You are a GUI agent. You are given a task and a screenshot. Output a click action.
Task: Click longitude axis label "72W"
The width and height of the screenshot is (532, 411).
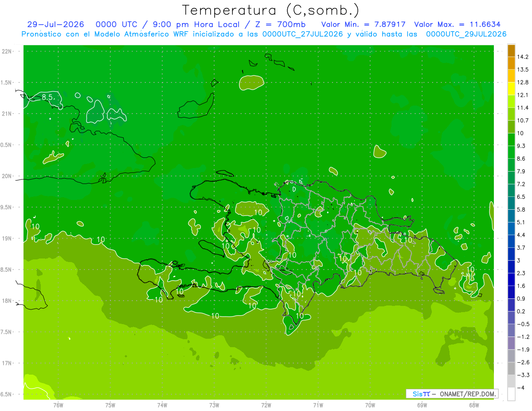(x=266, y=405)
